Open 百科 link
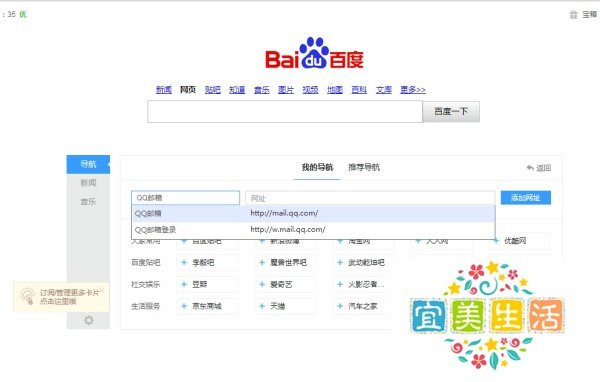This screenshot has width=600, height=382. click(359, 90)
